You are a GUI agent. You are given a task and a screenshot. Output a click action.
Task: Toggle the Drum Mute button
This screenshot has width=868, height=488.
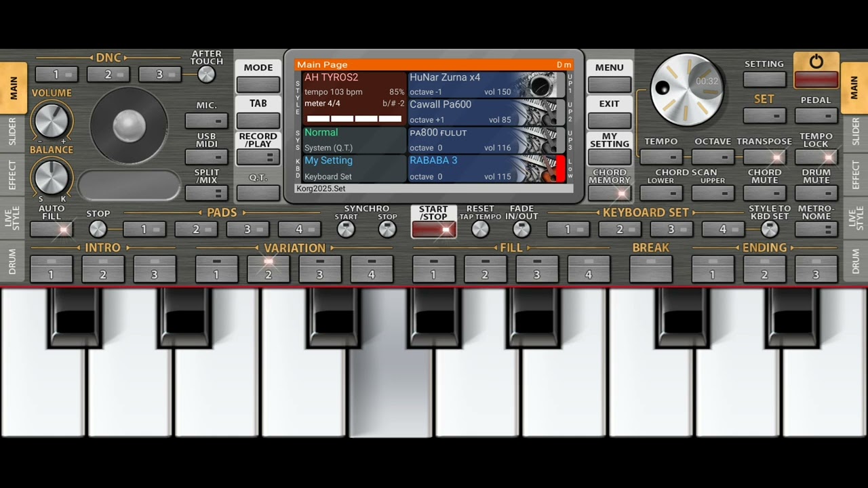point(816,192)
